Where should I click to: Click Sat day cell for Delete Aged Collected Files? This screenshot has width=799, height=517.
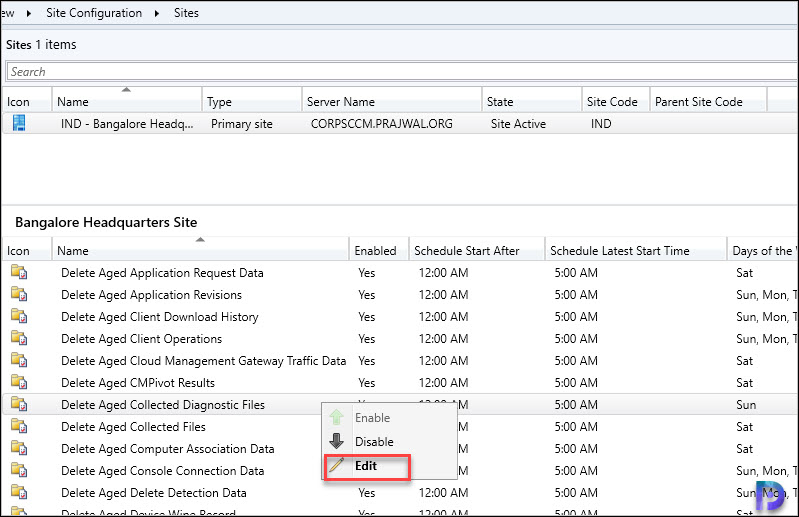[744, 427]
